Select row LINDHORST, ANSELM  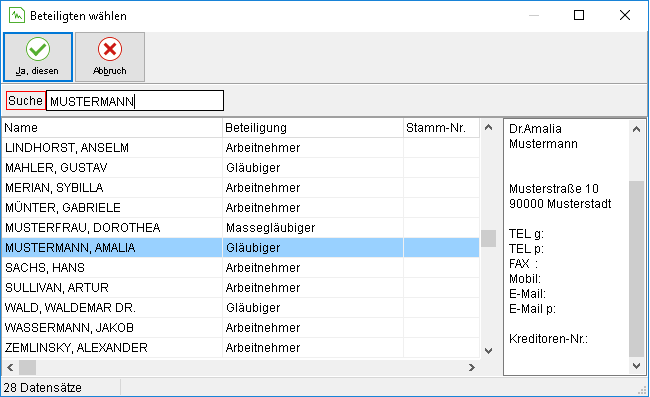240,148
